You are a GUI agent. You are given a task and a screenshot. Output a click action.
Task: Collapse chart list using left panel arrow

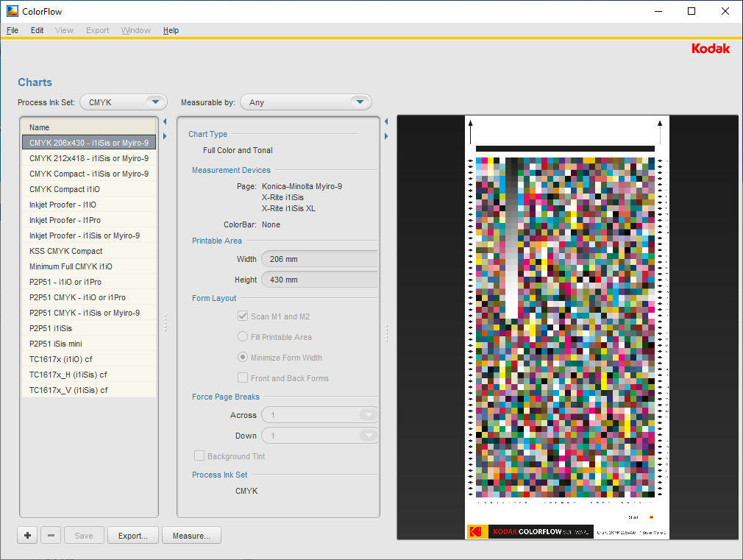[x=165, y=121]
